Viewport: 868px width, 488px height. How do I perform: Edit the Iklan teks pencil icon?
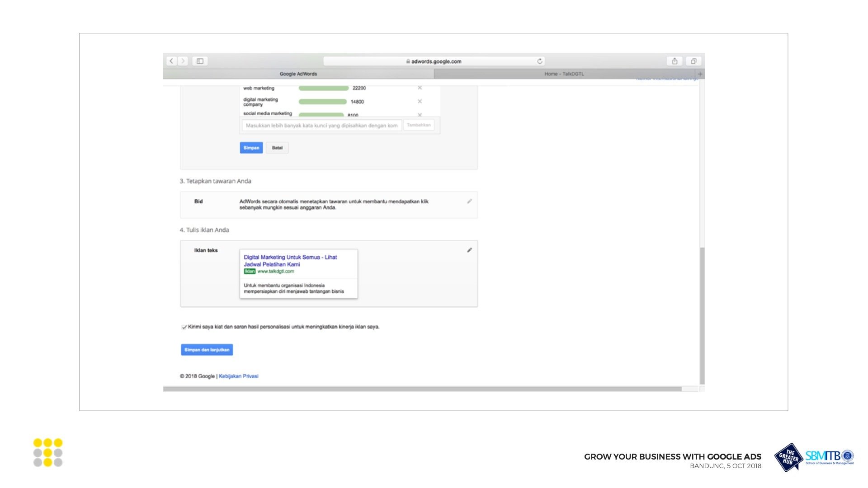(x=469, y=250)
